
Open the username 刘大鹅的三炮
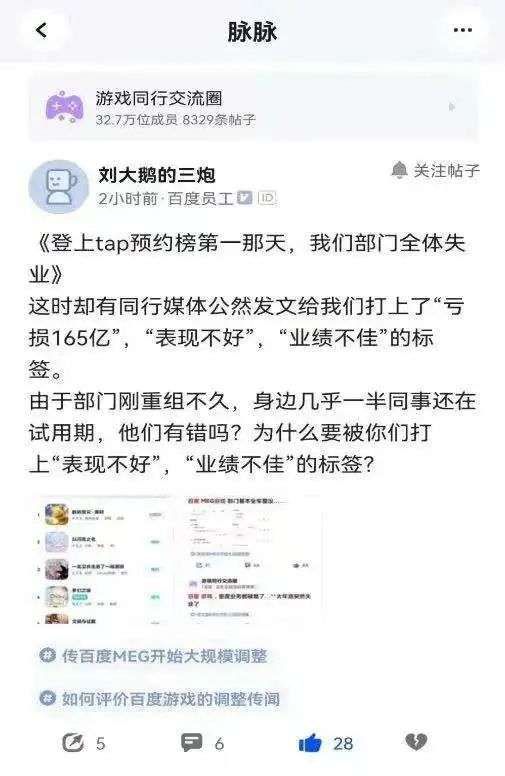157,175
